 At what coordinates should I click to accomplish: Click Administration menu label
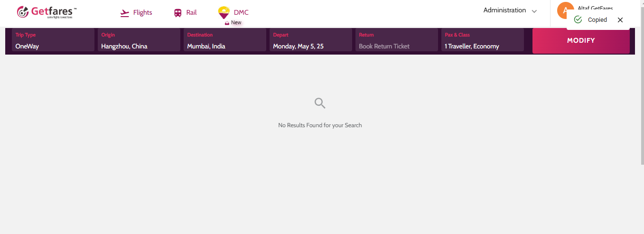pos(504,10)
